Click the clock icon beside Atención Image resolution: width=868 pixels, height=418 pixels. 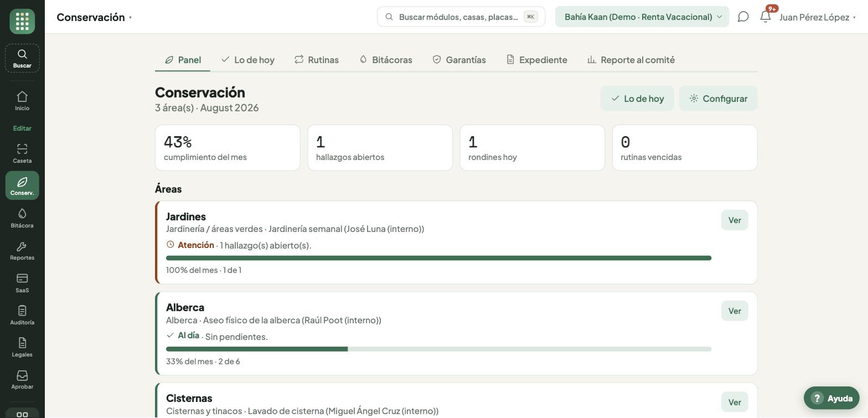[170, 245]
